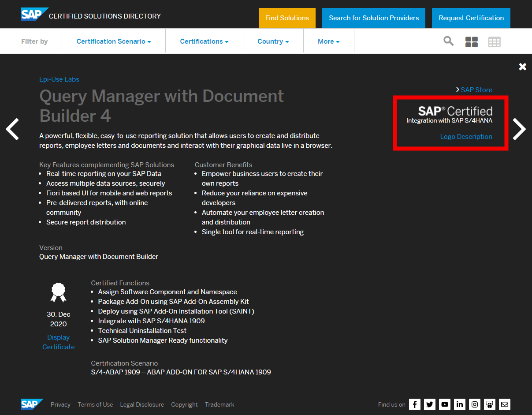Image resolution: width=532 pixels, height=415 pixels.
Task: Open the Legal Disclosure link
Action: click(x=142, y=404)
